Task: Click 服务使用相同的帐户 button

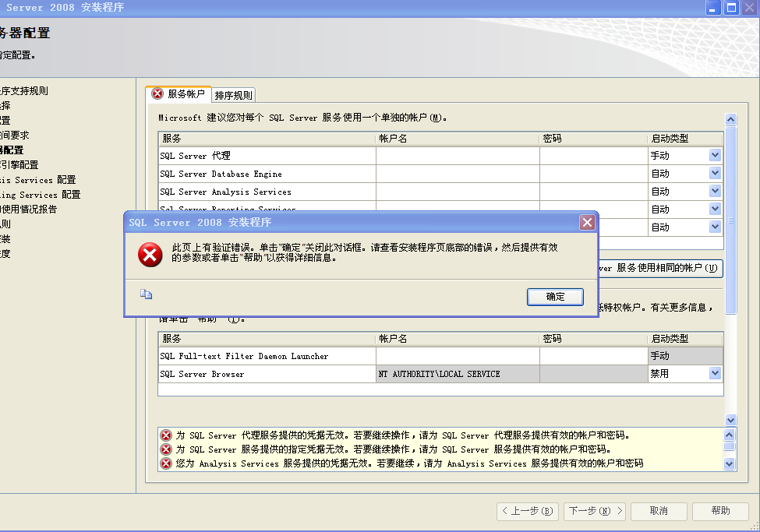Action: [661, 268]
